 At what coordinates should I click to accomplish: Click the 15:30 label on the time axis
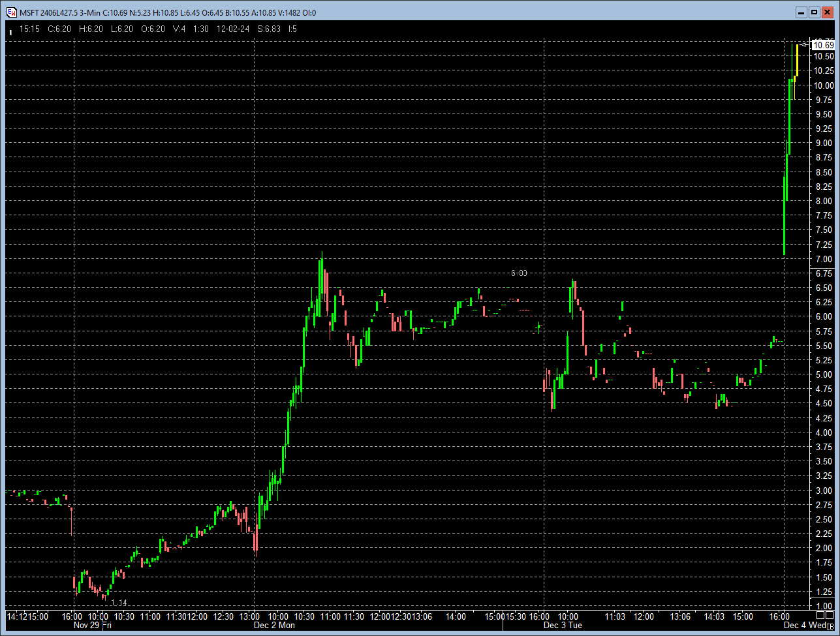[516, 616]
